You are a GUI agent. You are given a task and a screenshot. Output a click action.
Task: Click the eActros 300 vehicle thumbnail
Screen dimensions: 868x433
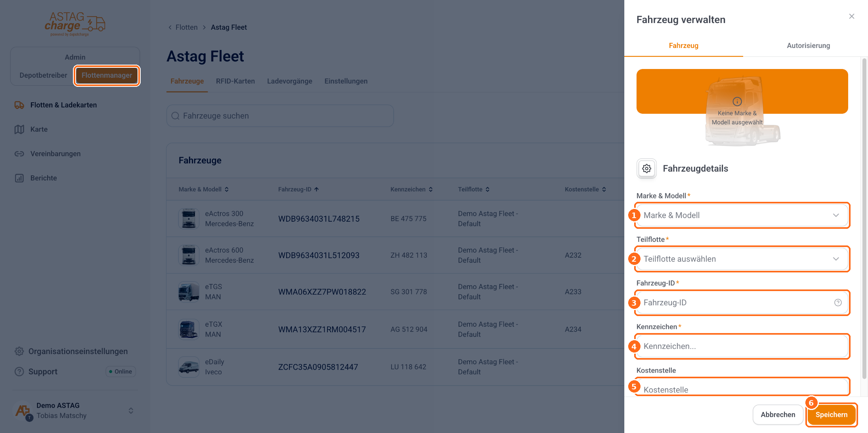(x=189, y=218)
